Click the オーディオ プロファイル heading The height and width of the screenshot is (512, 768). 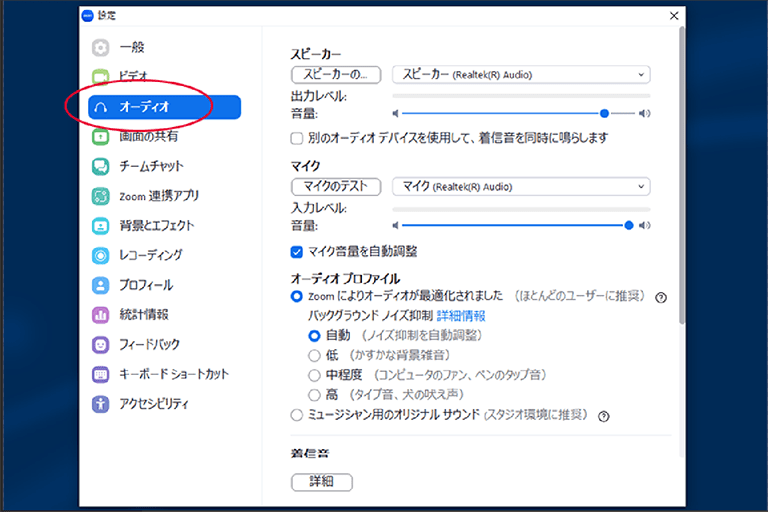[x=345, y=279]
